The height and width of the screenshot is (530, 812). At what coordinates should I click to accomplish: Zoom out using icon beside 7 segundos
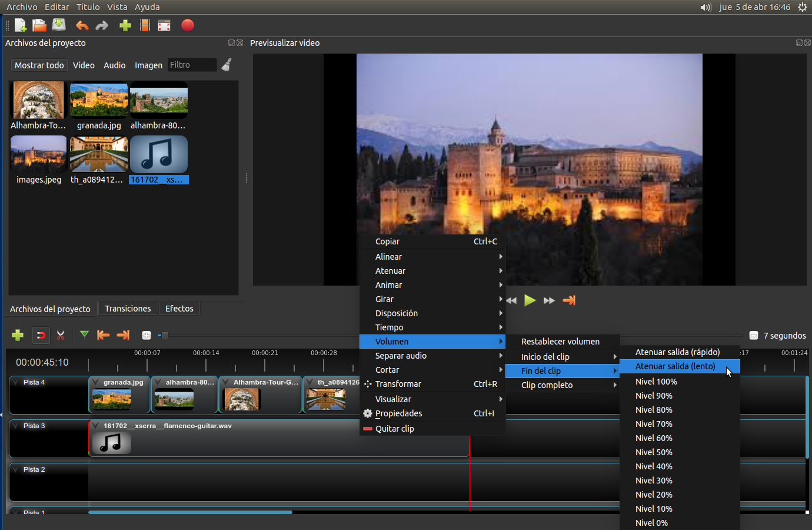click(753, 336)
